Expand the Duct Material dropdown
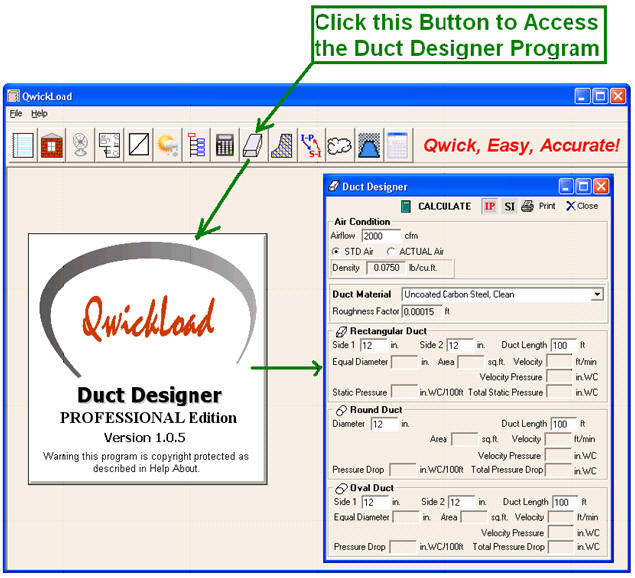 (x=597, y=295)
